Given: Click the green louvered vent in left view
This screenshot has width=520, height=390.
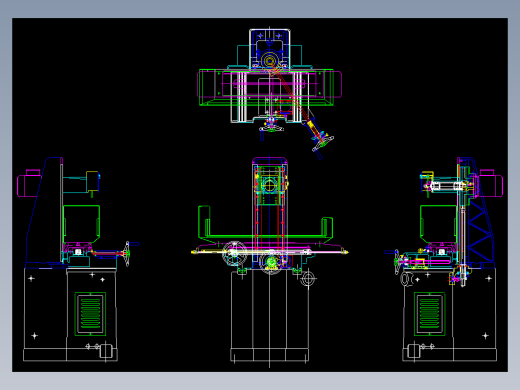Looking at the screenshot, I should tap(90, 314).
